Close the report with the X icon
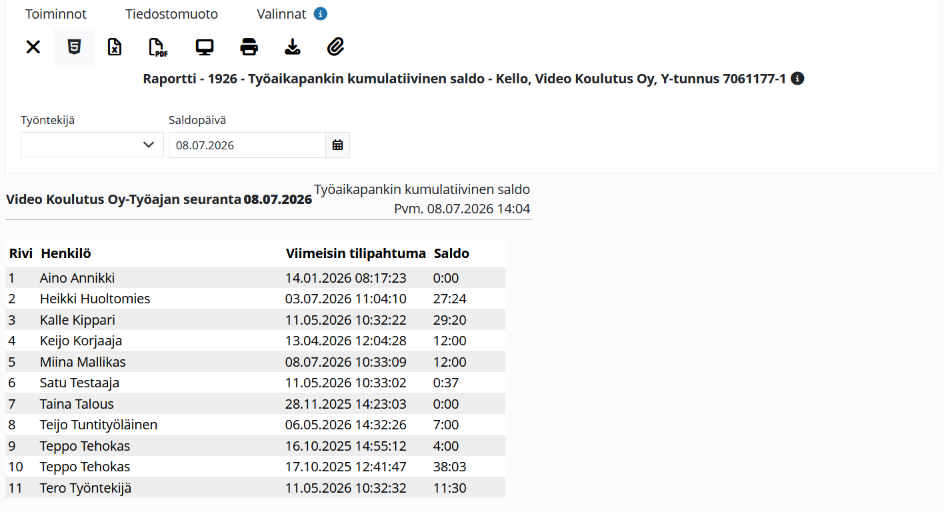This screenshot has height=513, width=944. coord(33,47)
